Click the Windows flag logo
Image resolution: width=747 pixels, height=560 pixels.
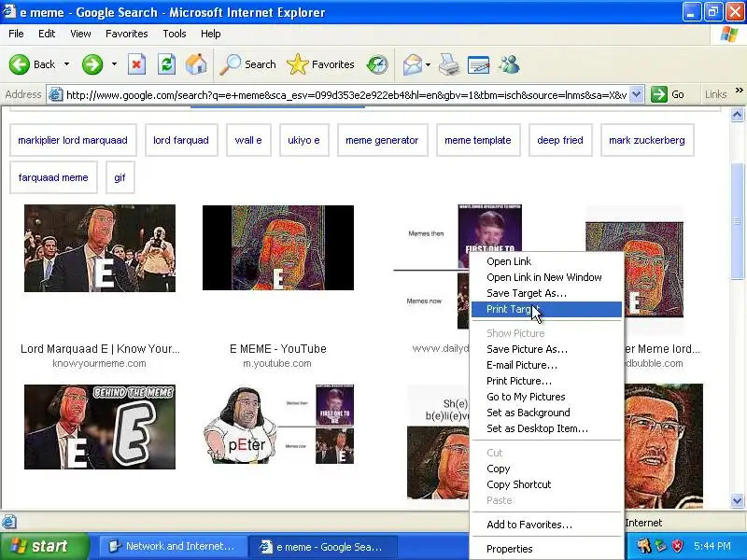[x=729, y=34]
